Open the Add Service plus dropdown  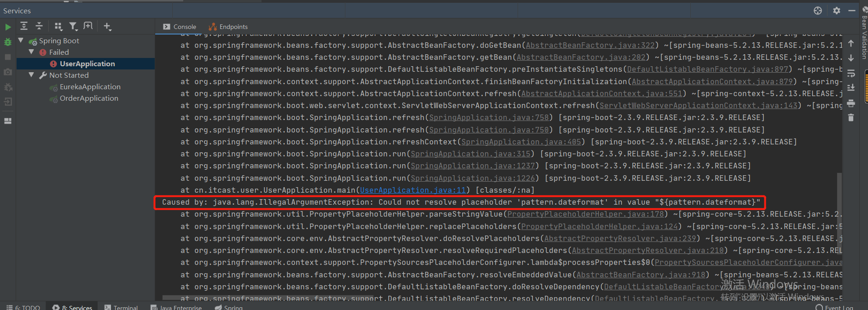[107, 26]
